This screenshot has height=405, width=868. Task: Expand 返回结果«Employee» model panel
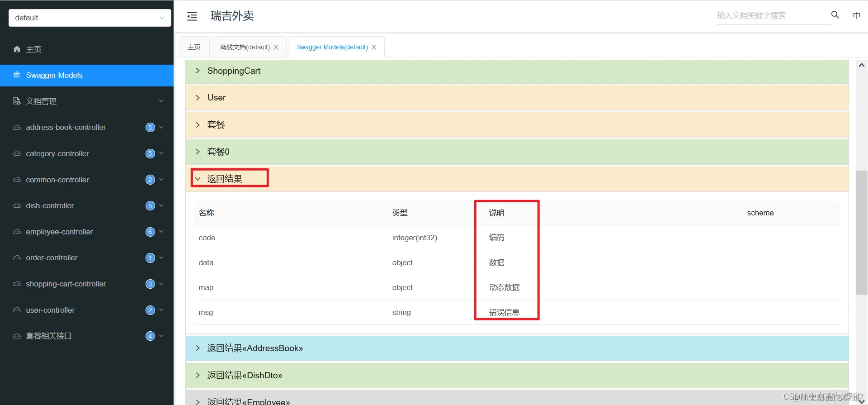pyautogui.click(x=517, y=398)
